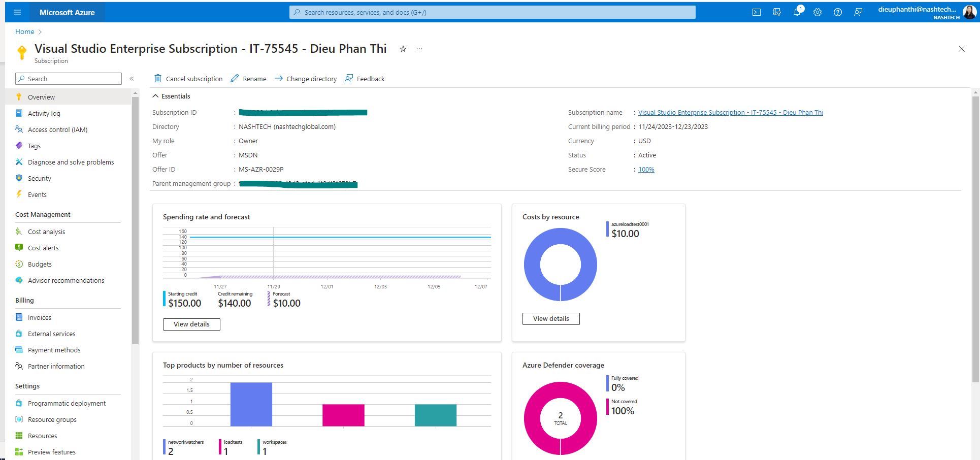Click the Tags sidebar icon
Screen dimensions: 980x460
tap(19, 146)
